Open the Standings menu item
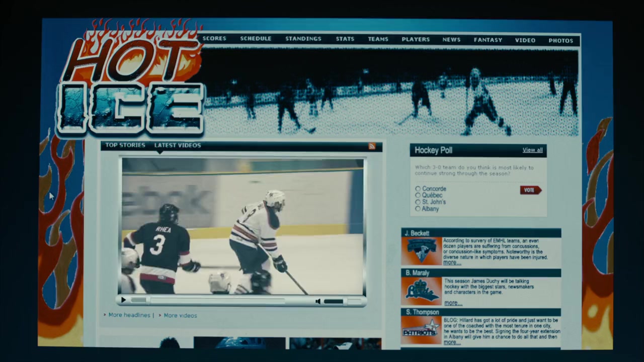 click(x=303, y=39)
